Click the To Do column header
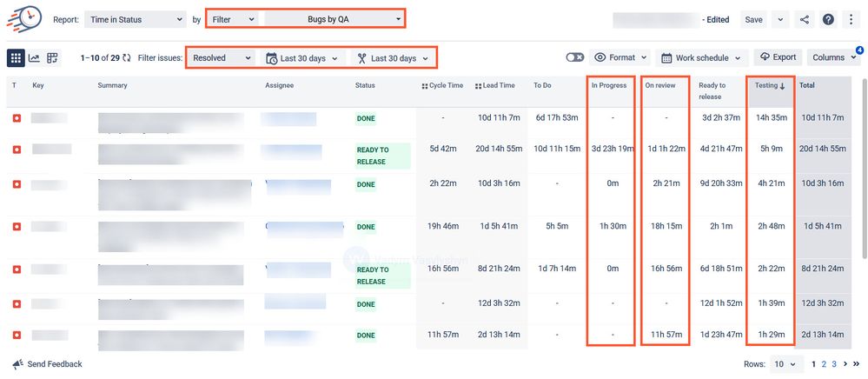The width and height of the screenshot is (868, 379). tap(543, 85)
